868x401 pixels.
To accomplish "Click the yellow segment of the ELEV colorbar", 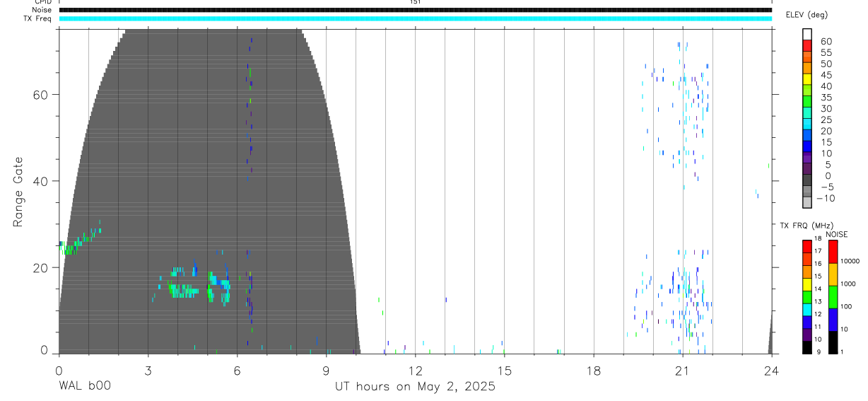I will click(x=807, y=79).
